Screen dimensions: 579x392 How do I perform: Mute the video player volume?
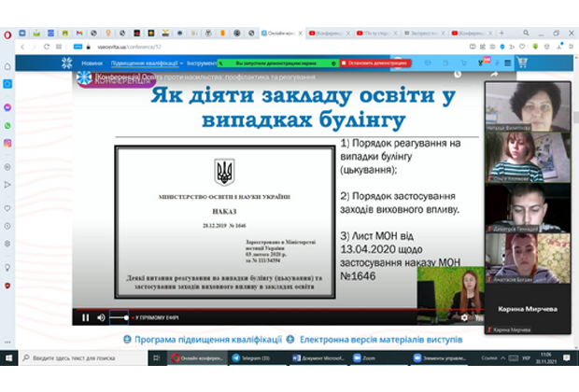point(101,317)
